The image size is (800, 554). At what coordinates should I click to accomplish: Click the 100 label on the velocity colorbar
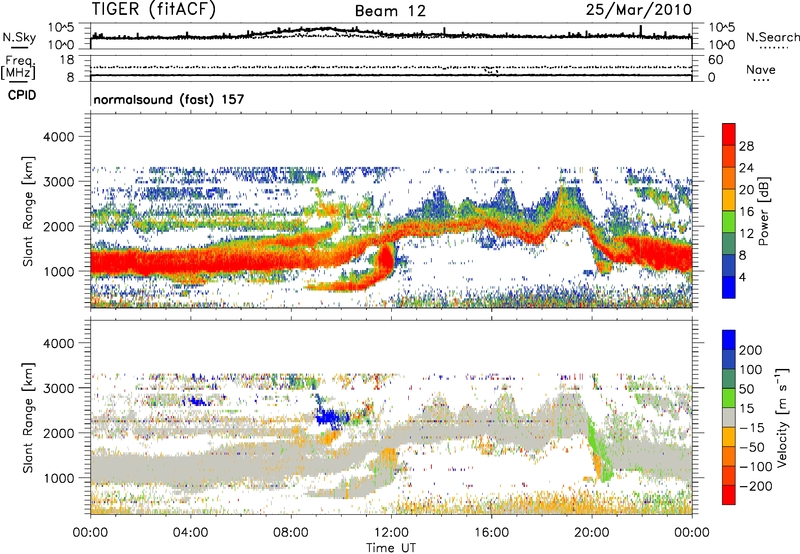tap(751, 370)
